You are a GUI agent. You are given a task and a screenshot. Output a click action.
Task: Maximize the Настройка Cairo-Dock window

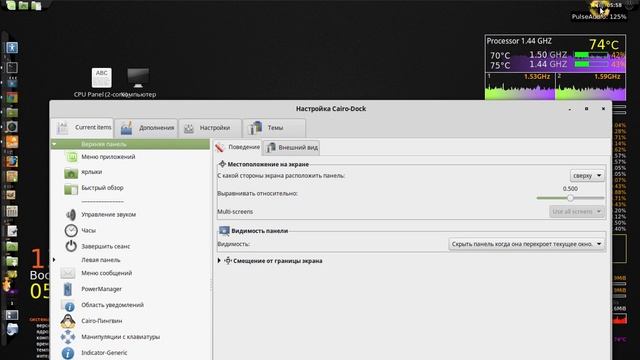[x=587, y=109]
